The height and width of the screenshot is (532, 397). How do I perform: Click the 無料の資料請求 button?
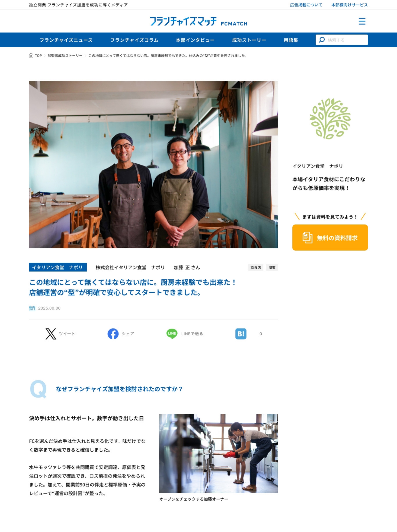(x=330, y=237)
